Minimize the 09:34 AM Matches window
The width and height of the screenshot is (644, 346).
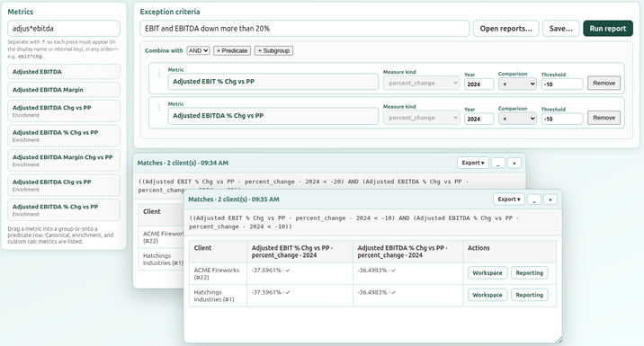click(x=497, y=163)
